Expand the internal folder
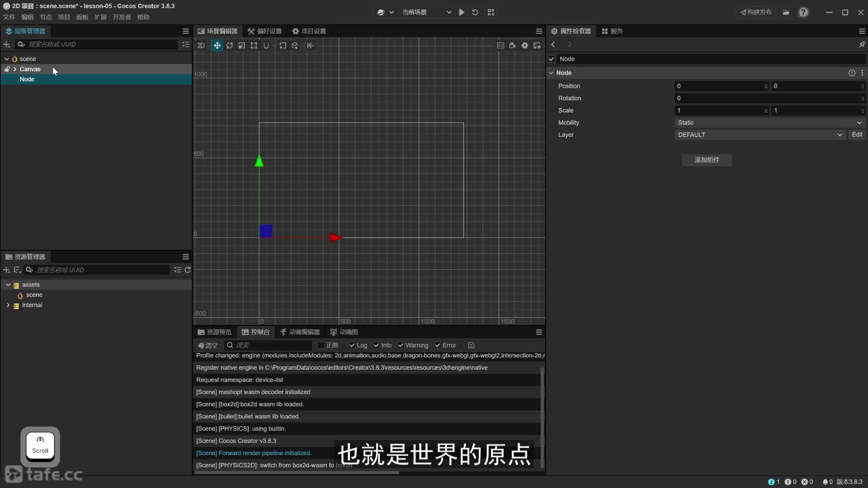Image resolution: width=868 pixels, height=488 pixels. tap(8, 305)
